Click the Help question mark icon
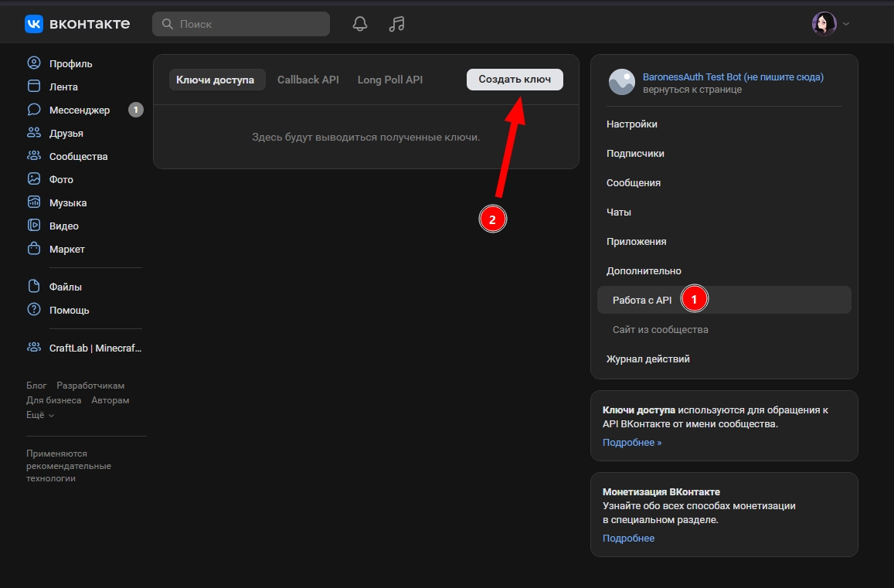Viewport: 894px width, 588px height. (x=34, y=310)
